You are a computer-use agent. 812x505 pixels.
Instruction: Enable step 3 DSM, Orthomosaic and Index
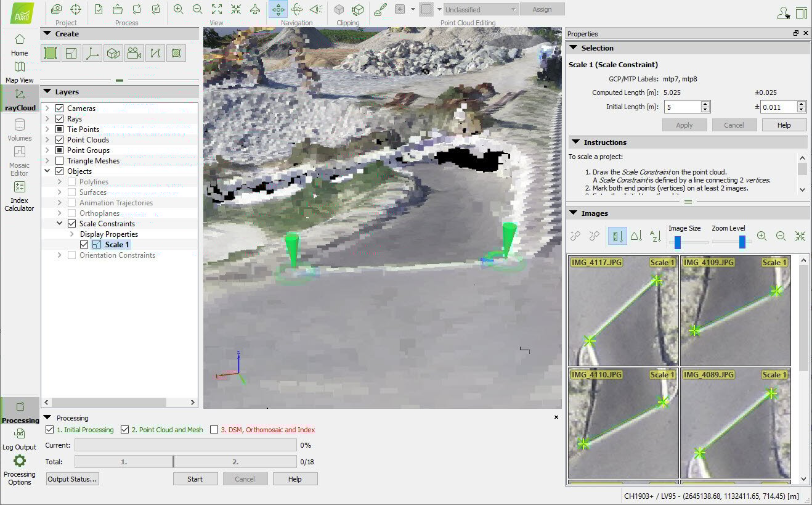pyautogui.click(x=214, y=430)
